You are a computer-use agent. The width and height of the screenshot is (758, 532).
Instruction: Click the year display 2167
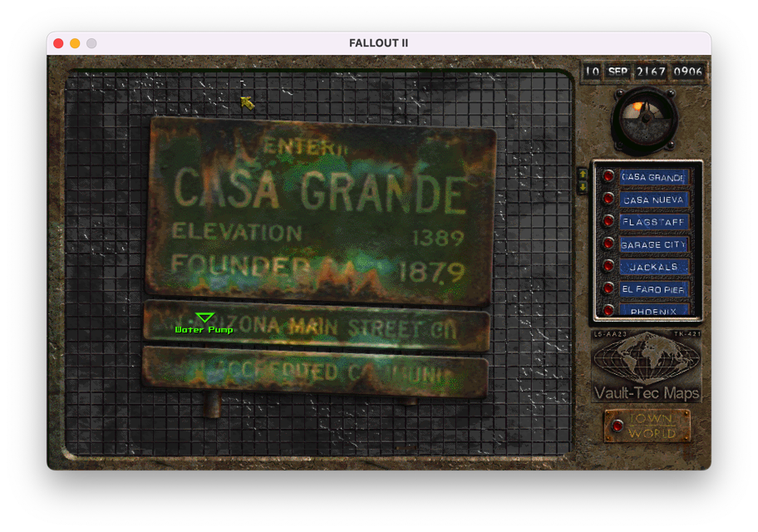point(650,71)
